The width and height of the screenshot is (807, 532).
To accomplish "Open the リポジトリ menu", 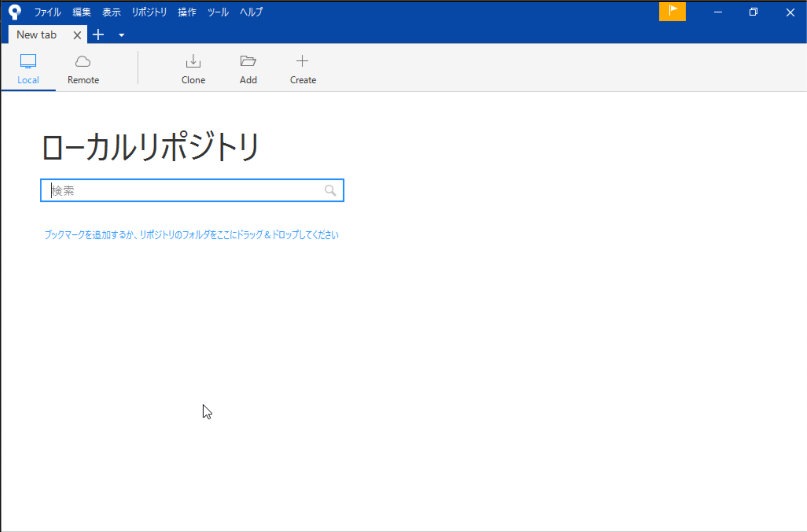I will tap(149, 12).
